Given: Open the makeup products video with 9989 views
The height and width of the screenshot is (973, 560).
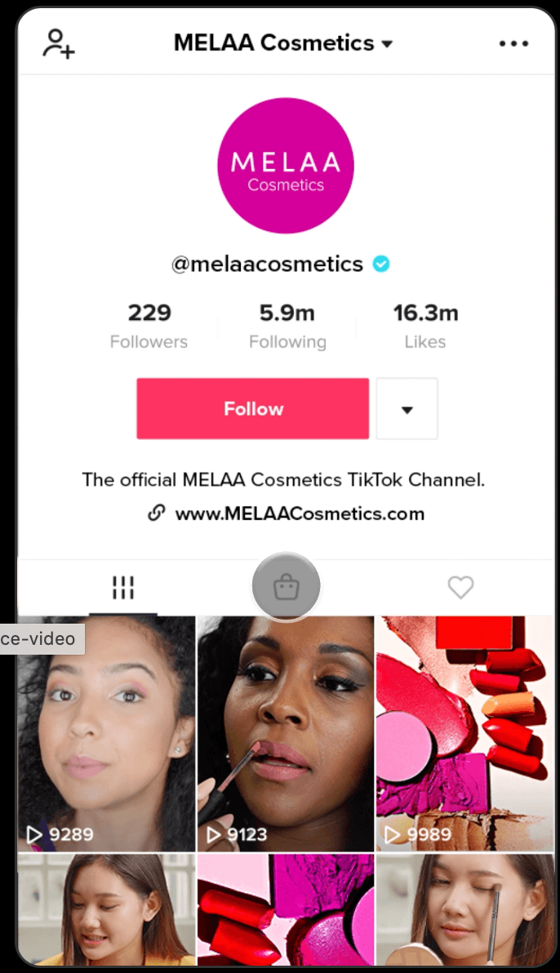Looking at the screenshot, I should [464, 734].
